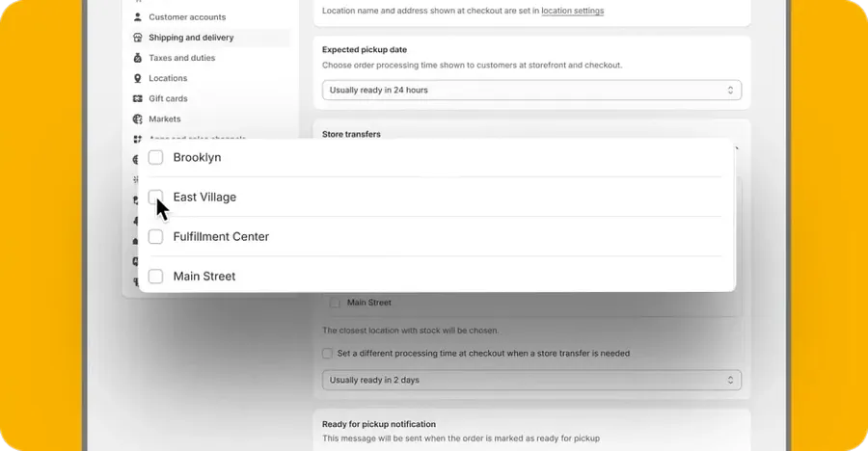Open the Locations settings menu item
The height and width of the screenshot is (451, 868).
(x=168, y=78)
